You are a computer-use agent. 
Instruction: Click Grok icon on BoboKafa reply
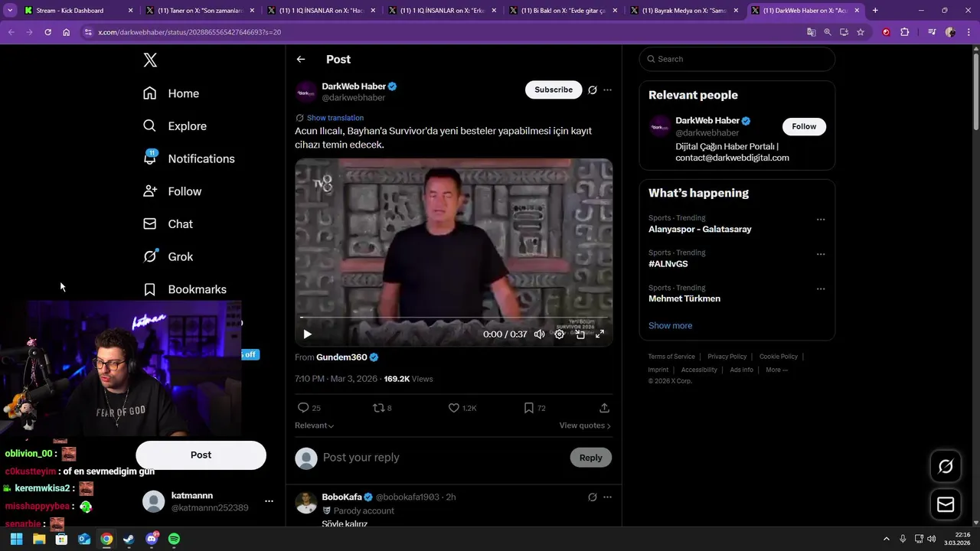pos(592,497)
